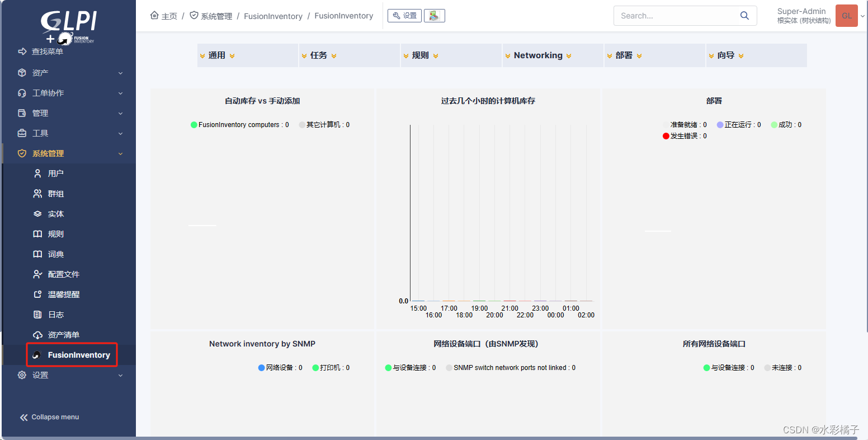
Task: Open the 用户 sidebar item
Action: coord(69,174)
